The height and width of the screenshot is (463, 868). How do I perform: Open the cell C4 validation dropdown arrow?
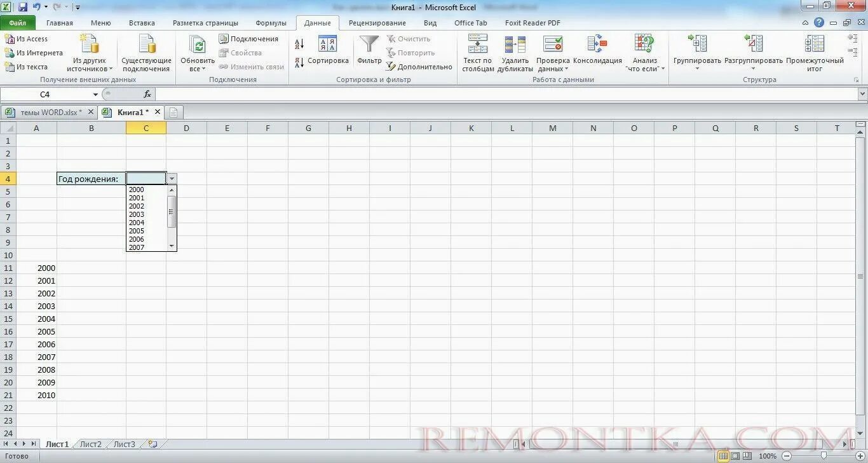coord(172,179)
